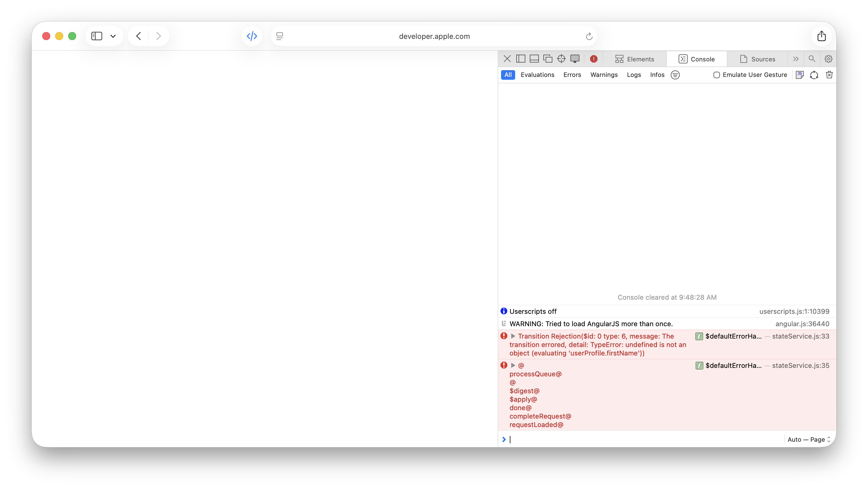Image resolution: width=868 pixels, height=489 pixels.
Task: Switch to the Elements tab
Action: (634, 59)
